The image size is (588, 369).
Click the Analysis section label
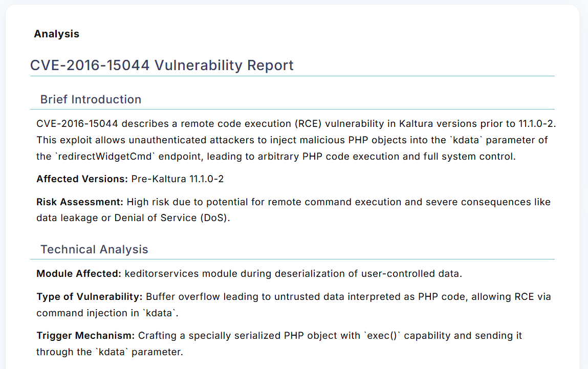coord(57,34)
